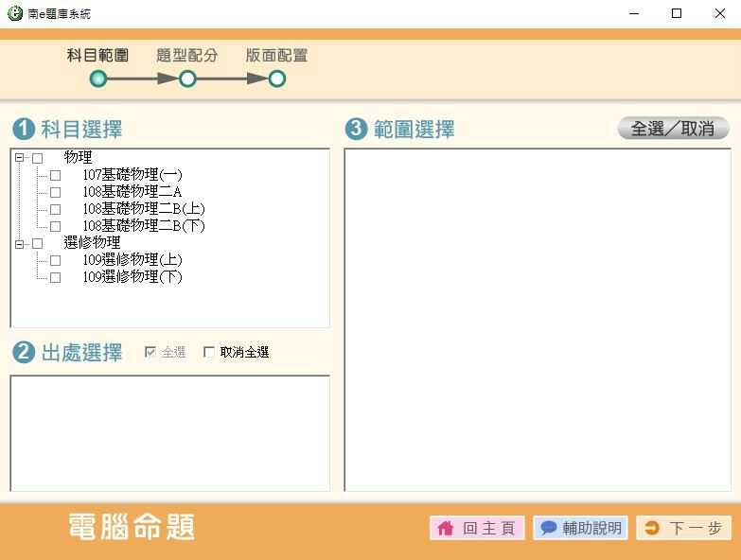Click the 科目範圍 step circle
Viewport: 741px width, 560px height.
click(x=98, y=79)
